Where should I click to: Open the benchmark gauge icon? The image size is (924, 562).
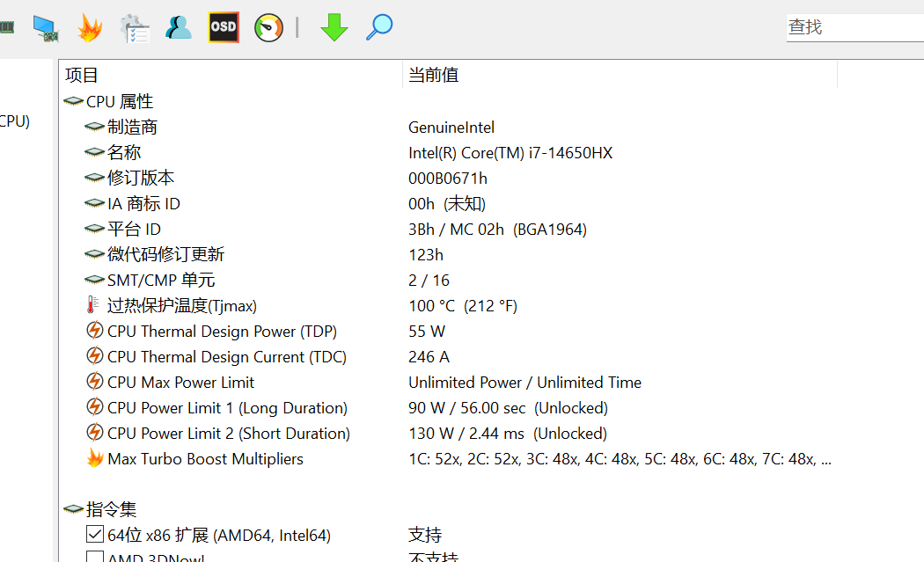(268, 27)
